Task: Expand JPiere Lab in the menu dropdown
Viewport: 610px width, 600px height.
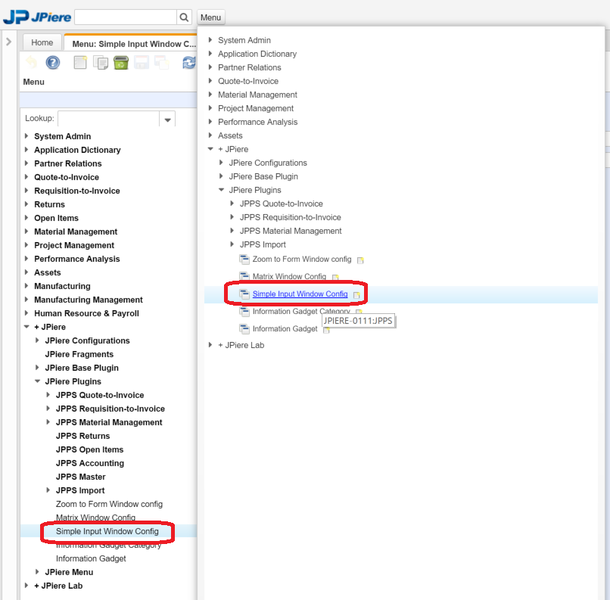Action: (211, 345)
